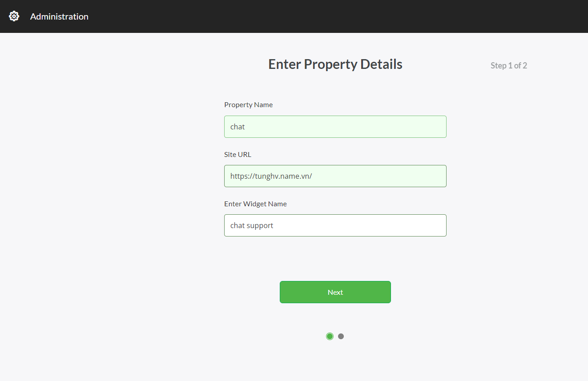Click the Enter Property Details heading
The width and height of the screenshot is (588, 381).
click(335, 64)
